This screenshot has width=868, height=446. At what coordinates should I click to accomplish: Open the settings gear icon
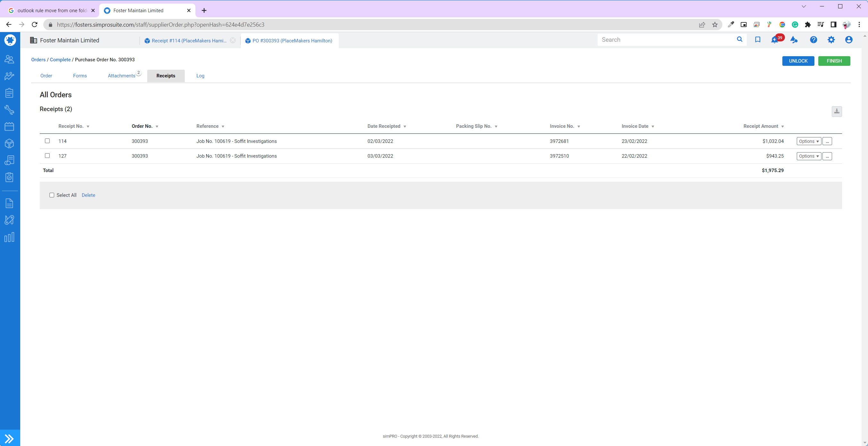(831, 40)
